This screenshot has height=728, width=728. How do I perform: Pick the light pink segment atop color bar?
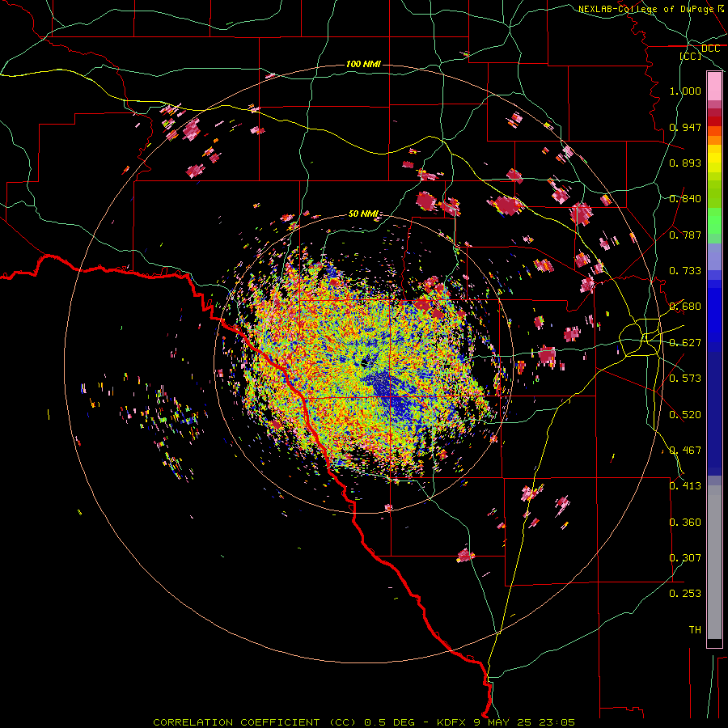(x=714, y=86)
